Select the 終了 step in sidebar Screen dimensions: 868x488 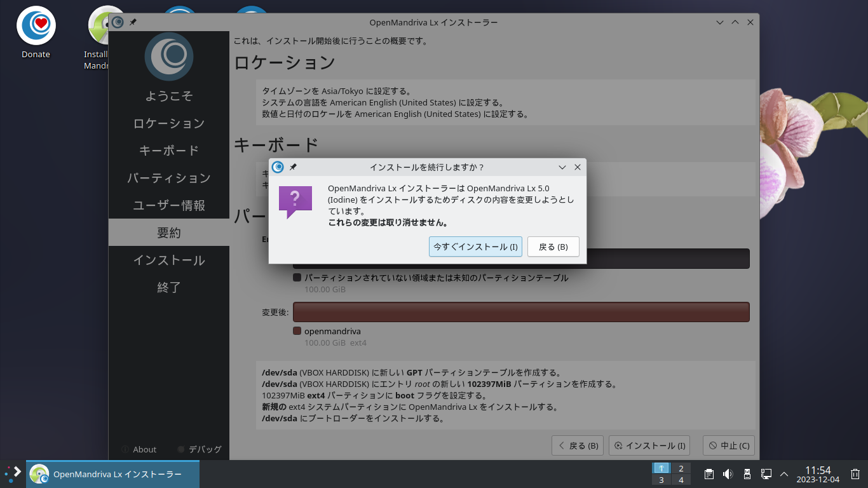169,287
